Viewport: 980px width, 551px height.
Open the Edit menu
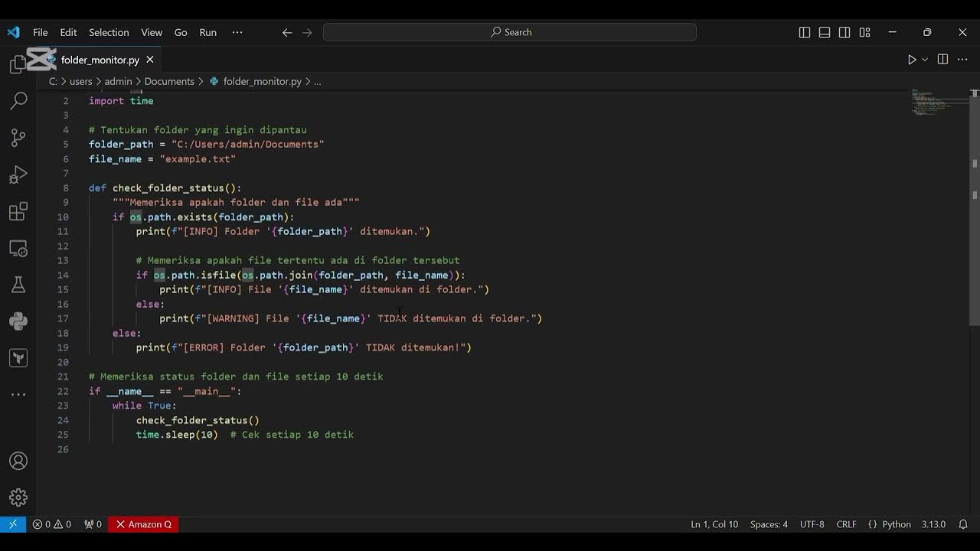point(68,32)
